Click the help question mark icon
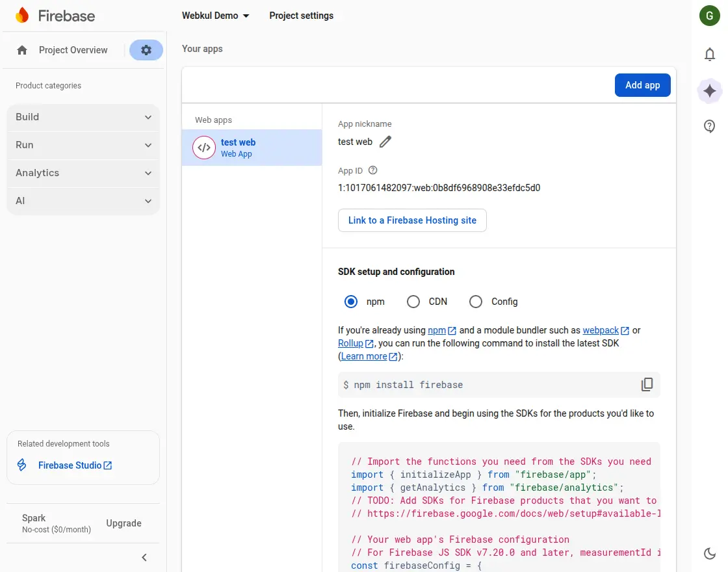This screenshot has height=572, width=728. [710, 126]
